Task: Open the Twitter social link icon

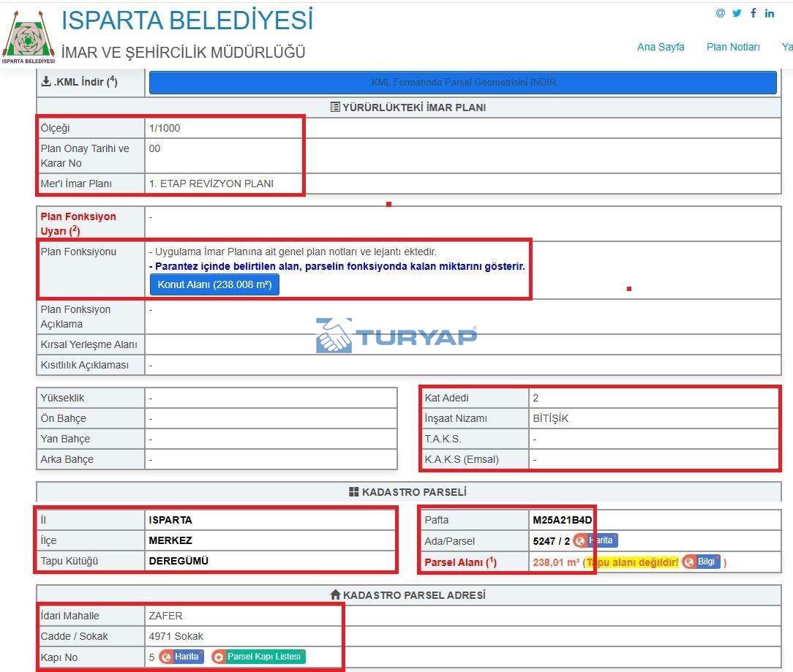Action: pyautogui.click(x=737, y=13)
